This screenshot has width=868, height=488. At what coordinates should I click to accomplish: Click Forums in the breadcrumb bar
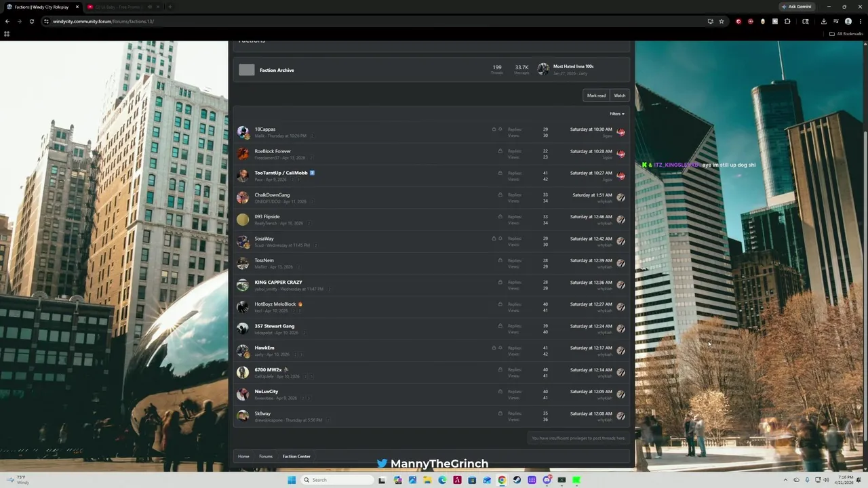(266, 456)
